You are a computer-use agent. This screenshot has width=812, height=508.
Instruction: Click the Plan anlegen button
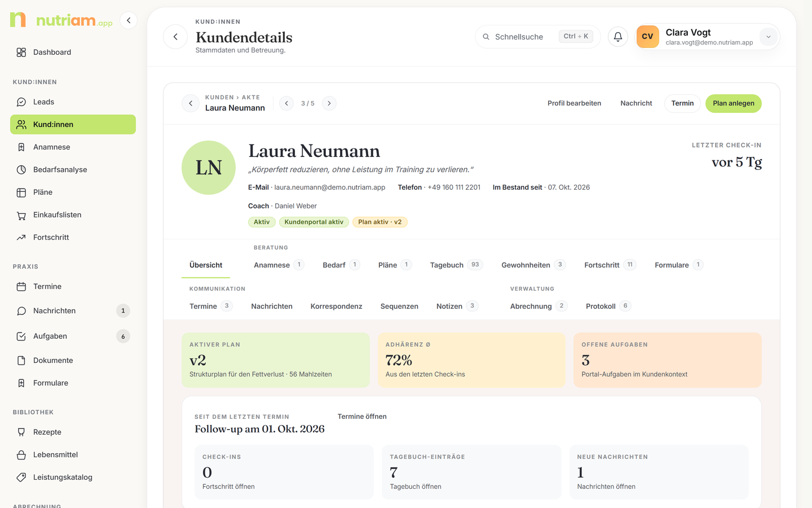pos(734,103)
